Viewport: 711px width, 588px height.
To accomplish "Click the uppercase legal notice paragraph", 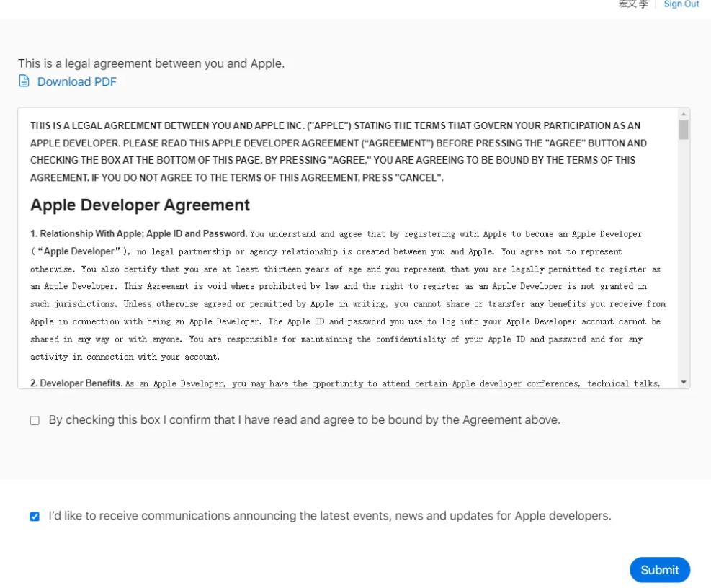I will click(x=339, y=151).
